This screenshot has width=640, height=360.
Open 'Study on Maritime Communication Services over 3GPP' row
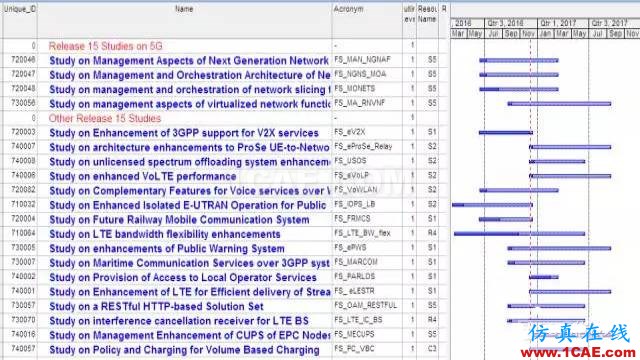click(x=189, y=263)
